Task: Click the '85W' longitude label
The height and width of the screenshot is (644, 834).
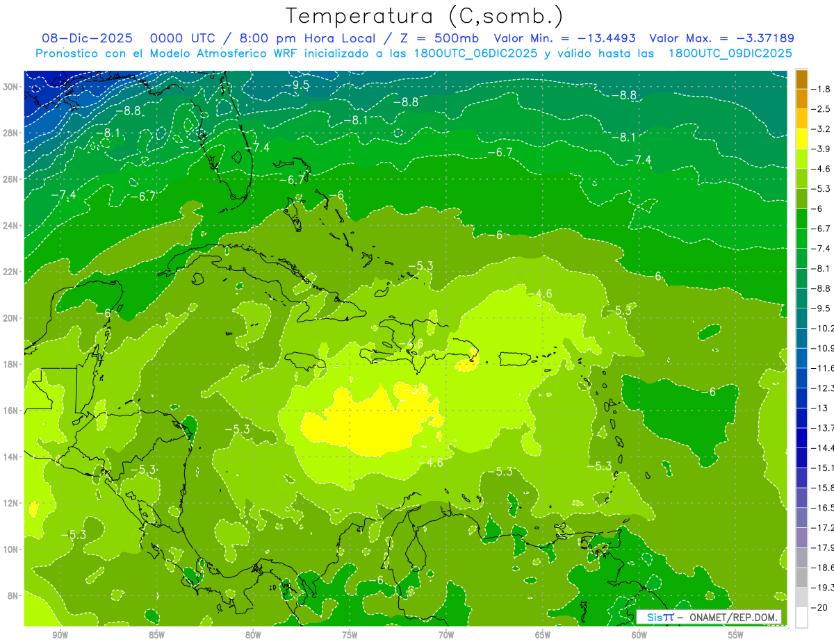Action: pyautogui.click(x=156, y=635)
